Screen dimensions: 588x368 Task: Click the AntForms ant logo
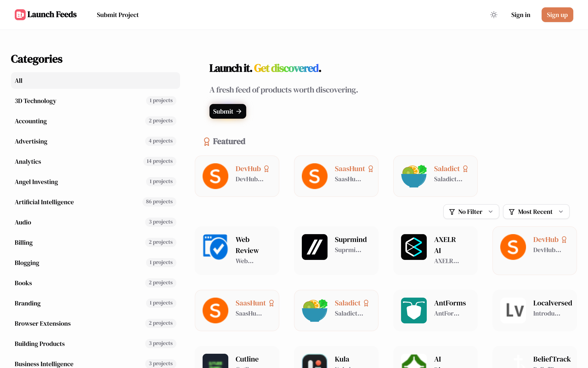414,310
